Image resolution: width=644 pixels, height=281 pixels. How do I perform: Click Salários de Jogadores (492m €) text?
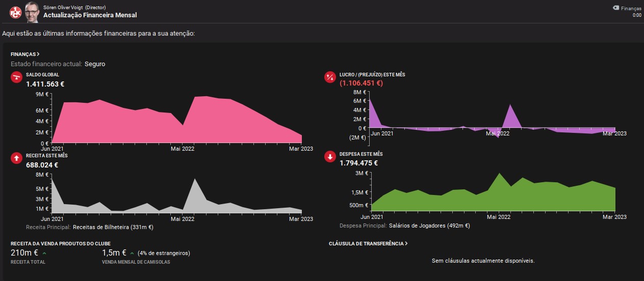coord(429,226)
